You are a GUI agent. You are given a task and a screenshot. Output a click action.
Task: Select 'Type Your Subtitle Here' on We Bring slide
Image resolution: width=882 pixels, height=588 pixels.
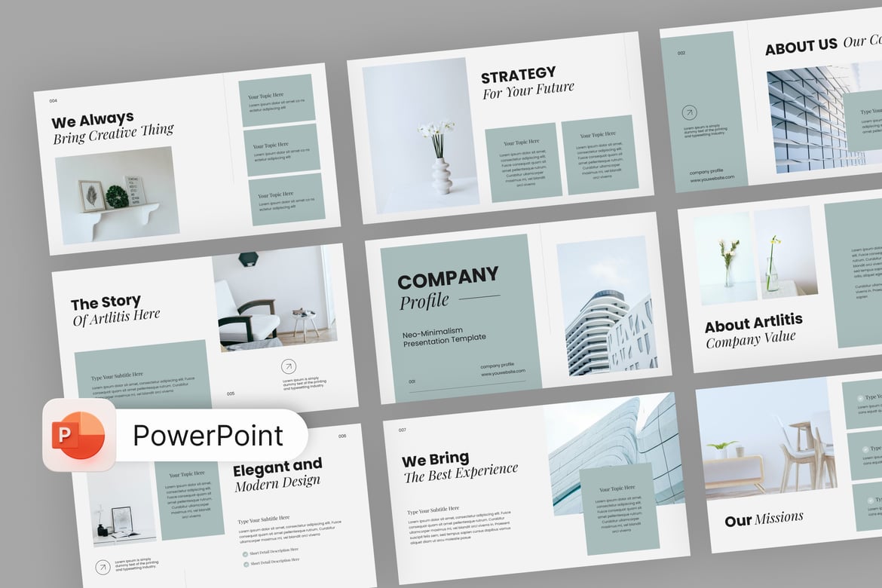pos(433,510)
